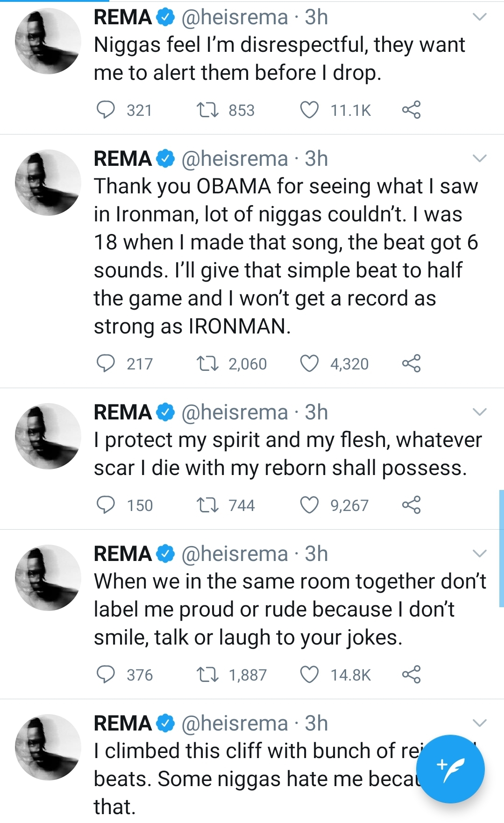Screen dimensions: 504x823
Task: Reply to the 'same room together' tweet
Action: coord(106,674)
